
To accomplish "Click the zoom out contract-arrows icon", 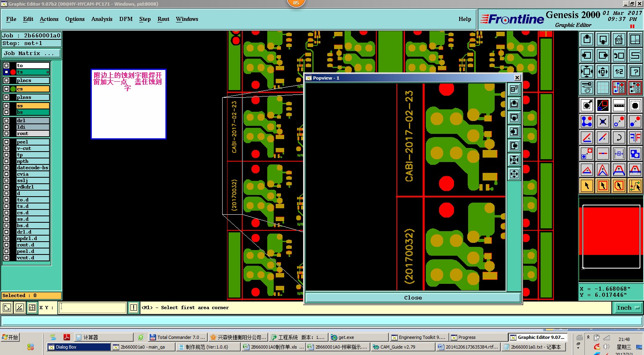I will coord(603,72).
